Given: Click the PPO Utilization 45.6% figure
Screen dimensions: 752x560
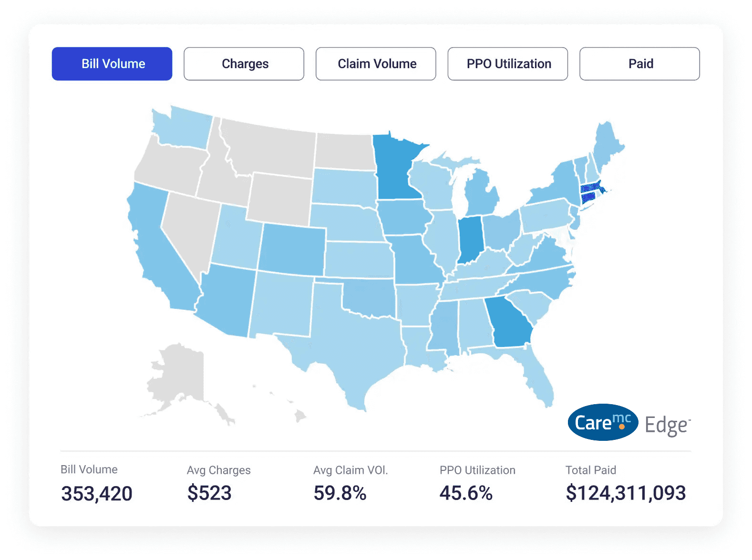Looking at the screenshot, I should click(x=466, y=493).
